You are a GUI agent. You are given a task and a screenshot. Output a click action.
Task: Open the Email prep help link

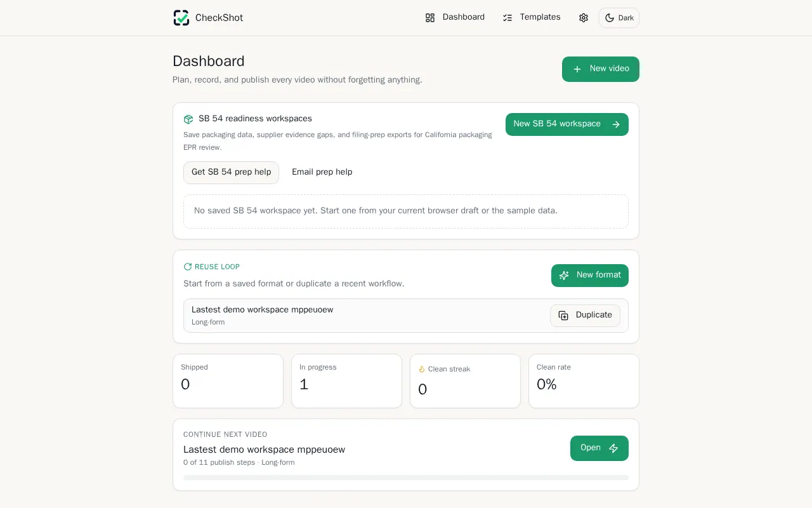[x=322, y=173]
